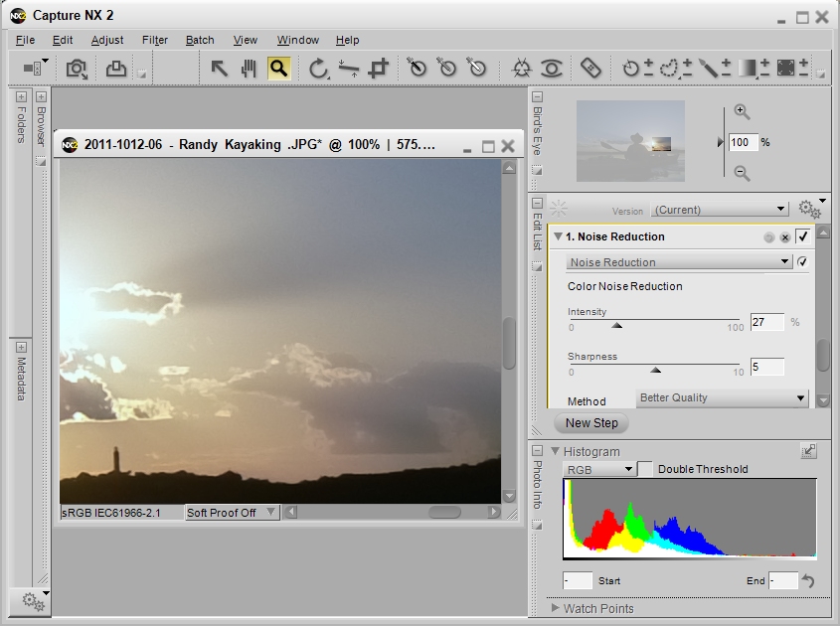This screenshot has height=626, width=840.
Task: Click the Bird's Eye preview thumbnail
Action: click(629, 139)
